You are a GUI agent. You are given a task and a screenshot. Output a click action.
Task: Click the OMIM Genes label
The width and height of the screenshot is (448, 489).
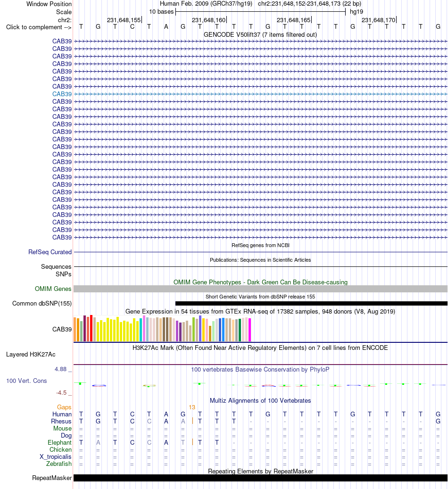(x=53, y=289)
